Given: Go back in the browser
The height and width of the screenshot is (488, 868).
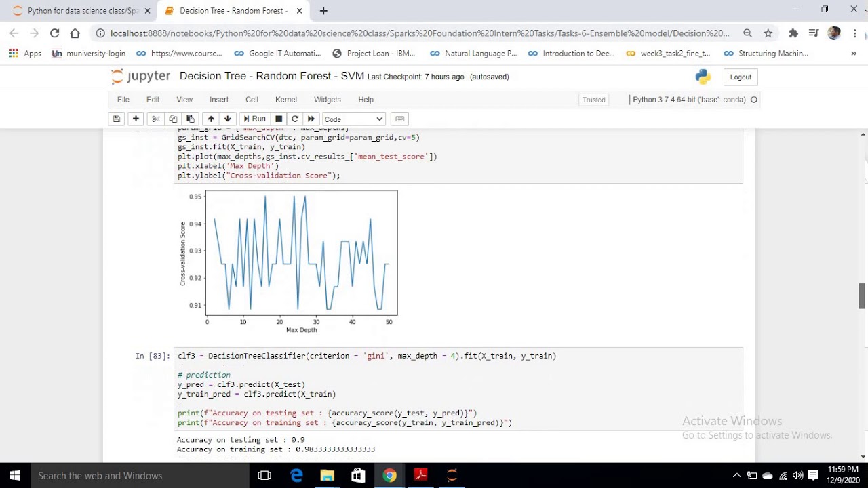Looking at the screenshot, I should [x=14, y=33].
